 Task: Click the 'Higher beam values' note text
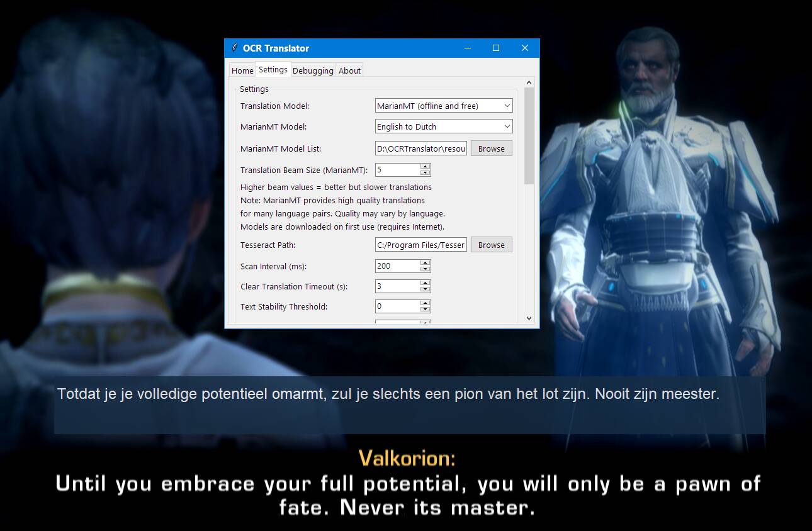click(x=336, y=187)
